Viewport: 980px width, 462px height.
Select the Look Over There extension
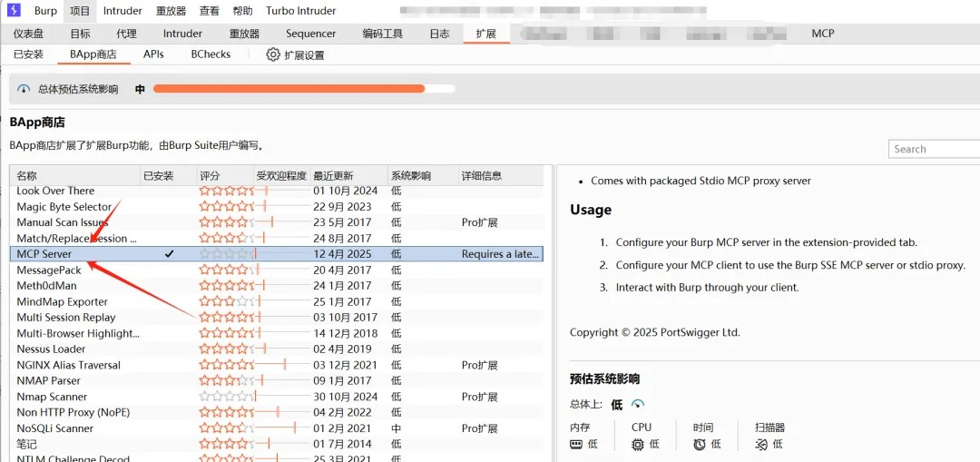coord(55,191)
